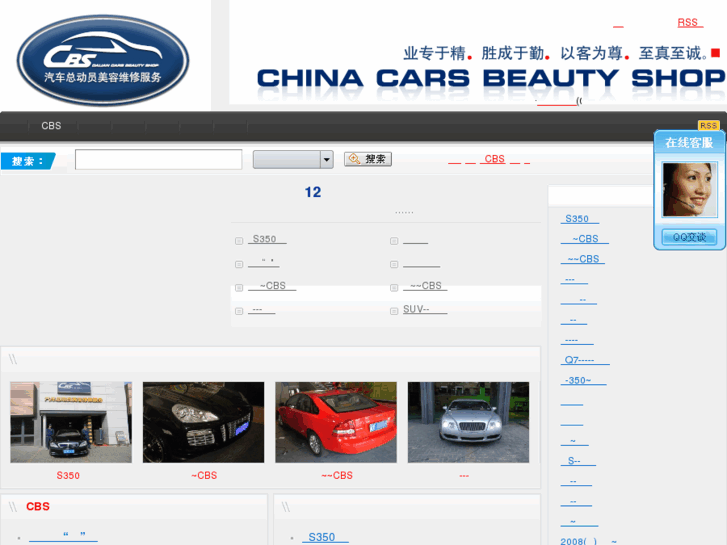Click the bullet icon beside S350
This screenshot has height=545, width=727.
coord(239,241)
